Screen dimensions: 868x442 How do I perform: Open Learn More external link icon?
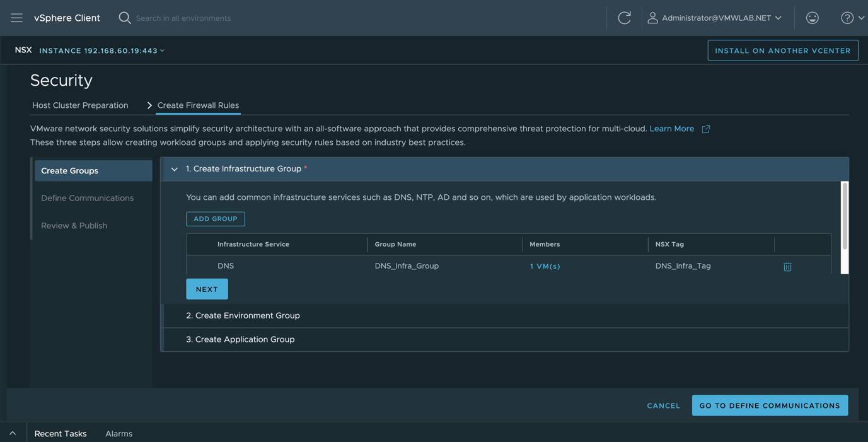point(706,129)
